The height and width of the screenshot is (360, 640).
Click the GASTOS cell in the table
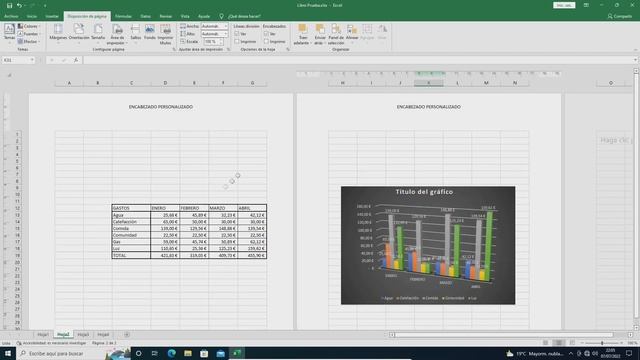131,208
